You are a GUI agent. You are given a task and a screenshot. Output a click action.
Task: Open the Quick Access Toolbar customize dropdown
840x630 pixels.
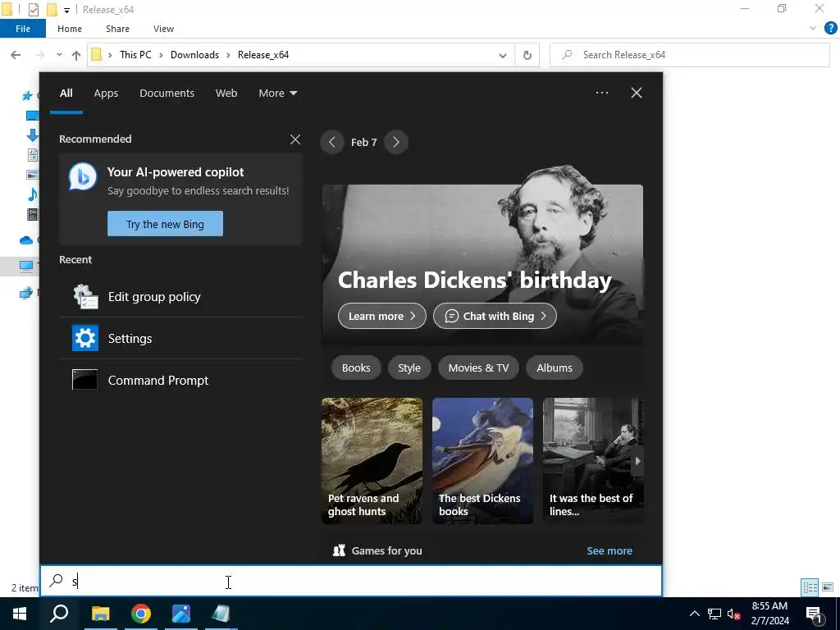click(66, 10)
